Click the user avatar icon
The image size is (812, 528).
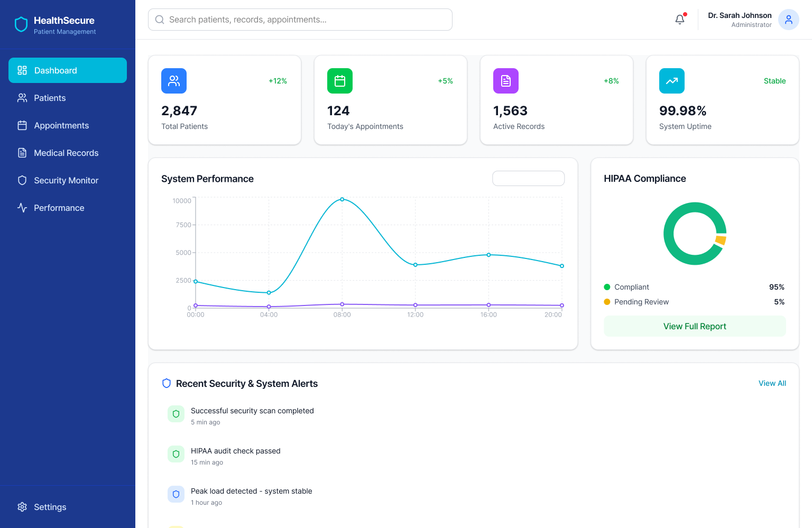click(789, 20)
